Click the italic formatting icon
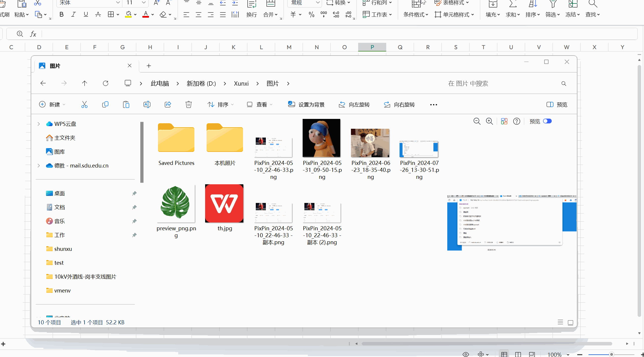The image size is (644, 357). tap(73, 14)
